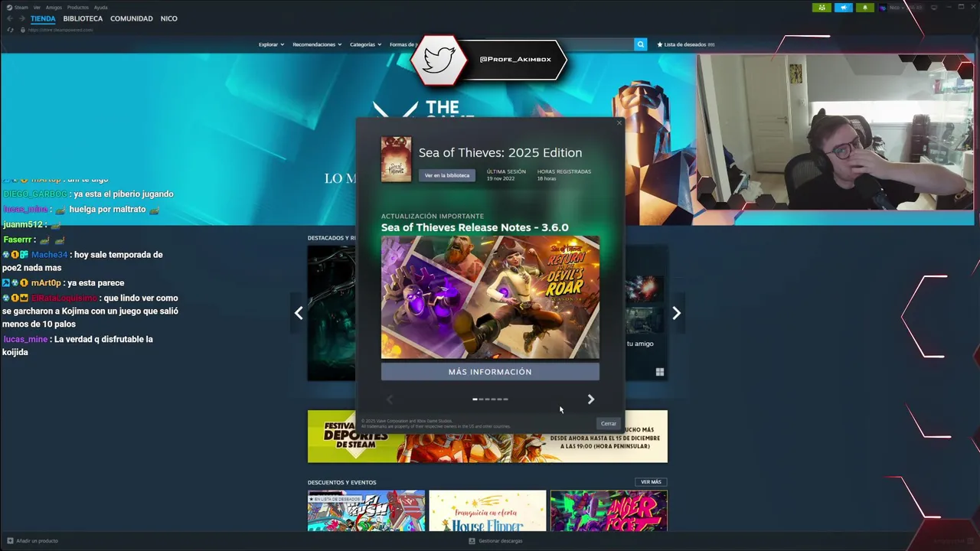Open the House Flipper franchise sale card
The height and width of the screenshot is (551, 980).
point(488,510)
